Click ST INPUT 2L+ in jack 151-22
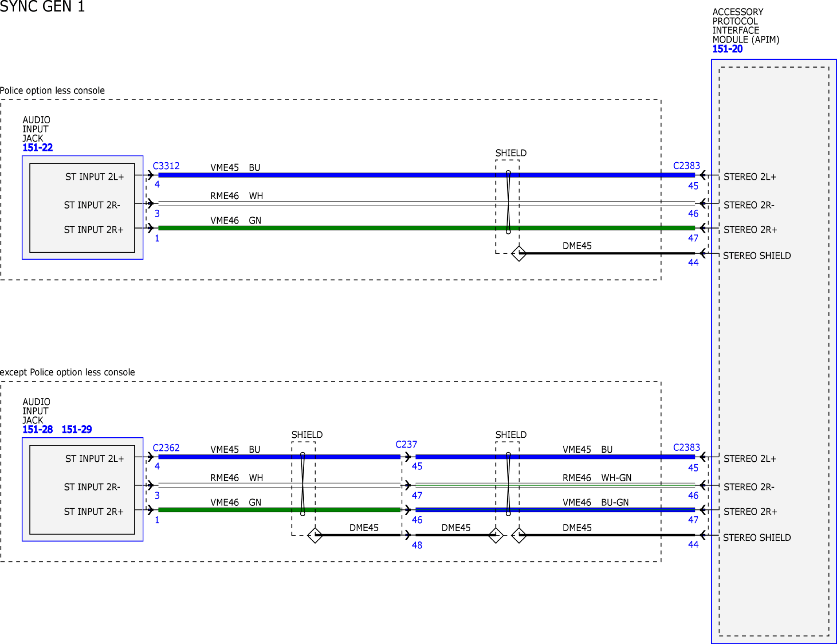837x644 pixels. tap(94, 177)
